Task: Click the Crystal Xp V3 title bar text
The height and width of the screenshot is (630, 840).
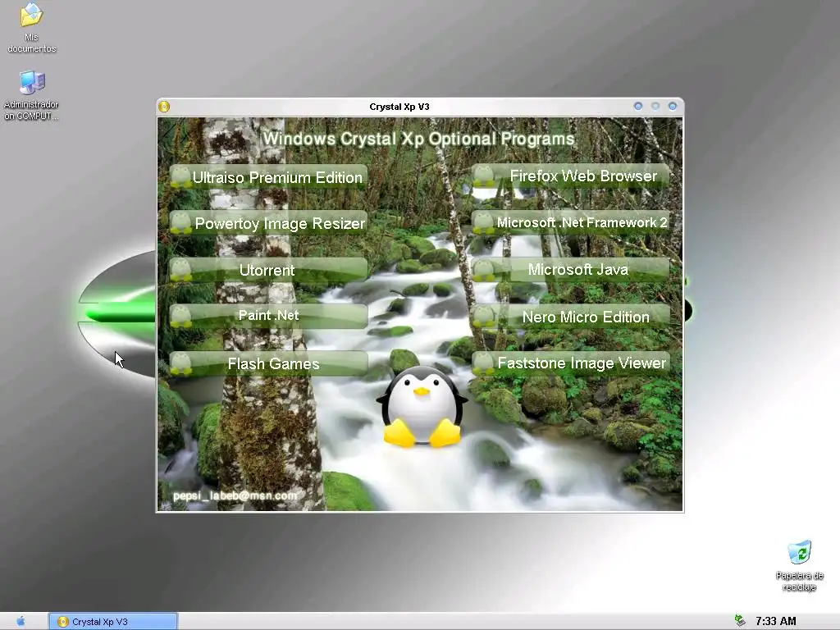Action: pyautogui.click(x=399, y=107)
